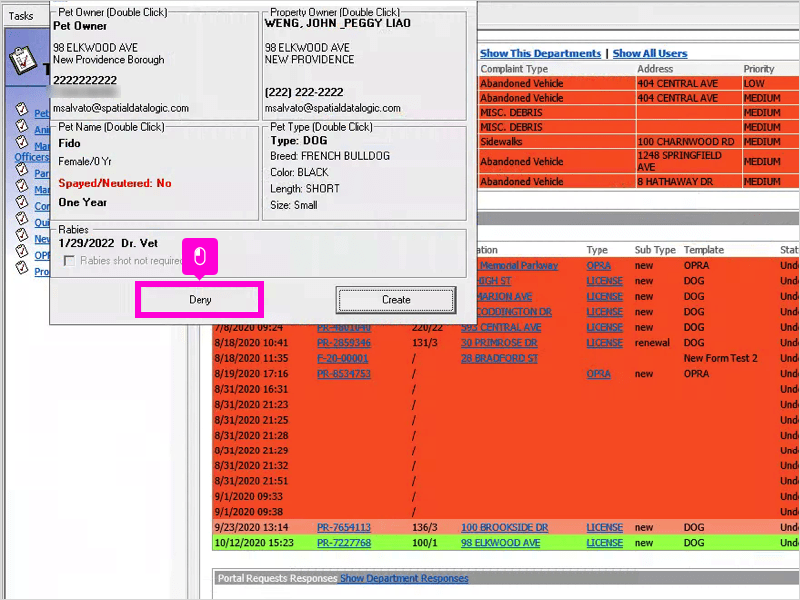Click pet owner phone '2222222222'
The height and width of the screenshot is (600, 800).
tap(85, 80)
